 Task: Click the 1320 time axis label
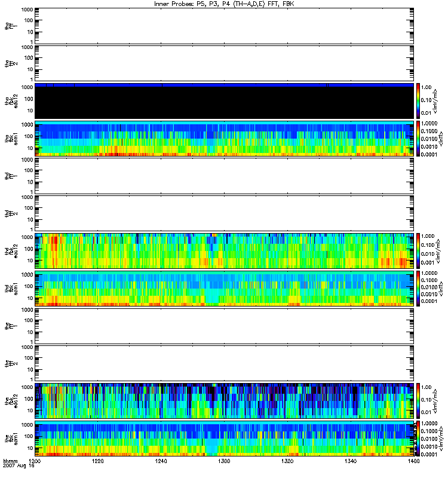tap(287, 461)
